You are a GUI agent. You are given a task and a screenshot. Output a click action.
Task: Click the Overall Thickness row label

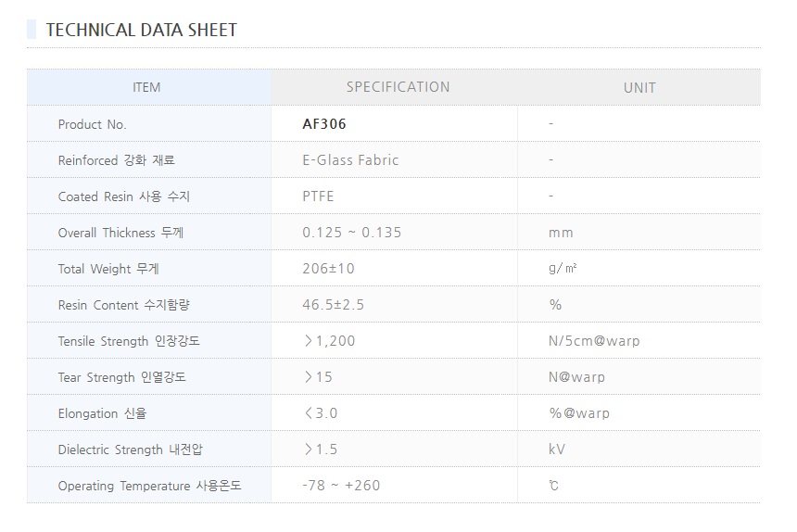(x=120, y=233)
